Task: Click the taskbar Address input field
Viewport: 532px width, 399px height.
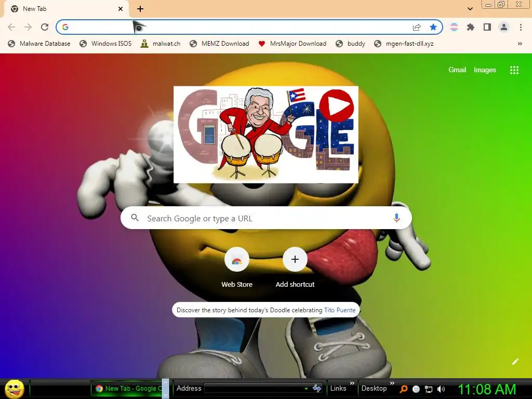Action: (x=254, y=389)
